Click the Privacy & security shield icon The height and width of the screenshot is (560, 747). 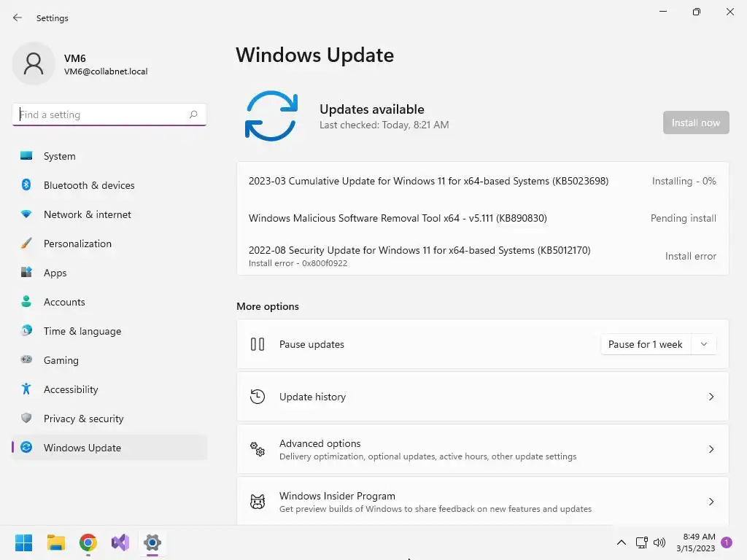[x=26, y=418]
